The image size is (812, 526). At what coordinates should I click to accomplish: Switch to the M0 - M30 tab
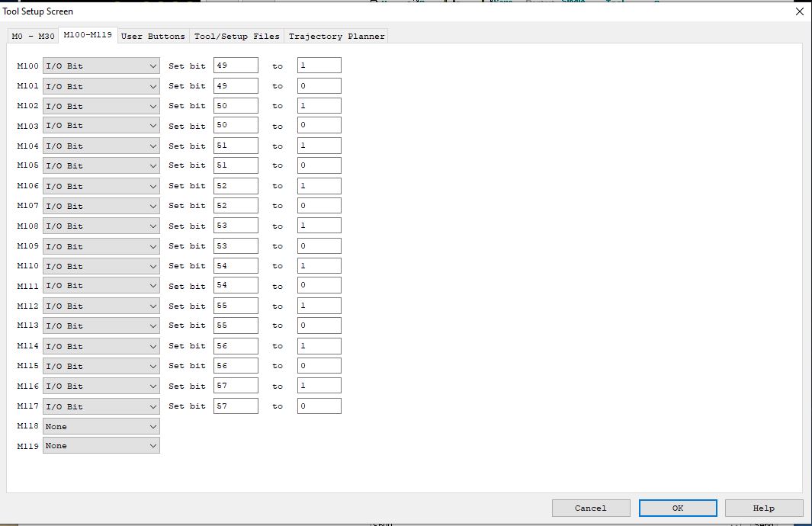(x=33, y=37)
